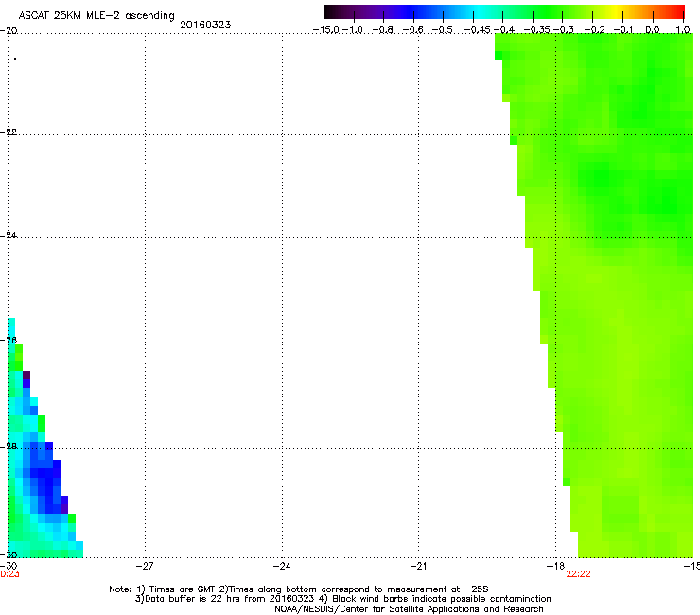Image resolution: width=700 pixels, height=615 pixels.
Task: Click the latitude label -22
Action: point(9,132)
